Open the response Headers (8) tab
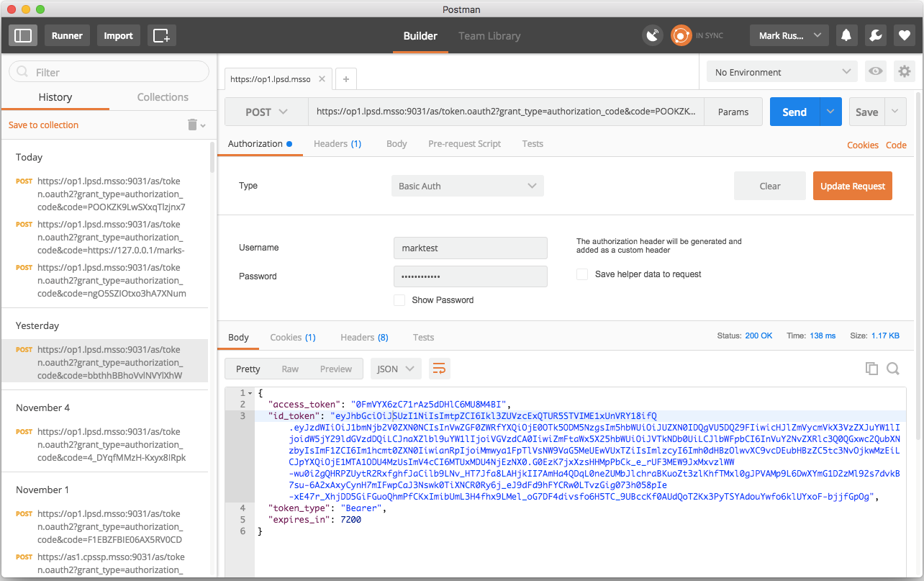 (x=364, y=338)
